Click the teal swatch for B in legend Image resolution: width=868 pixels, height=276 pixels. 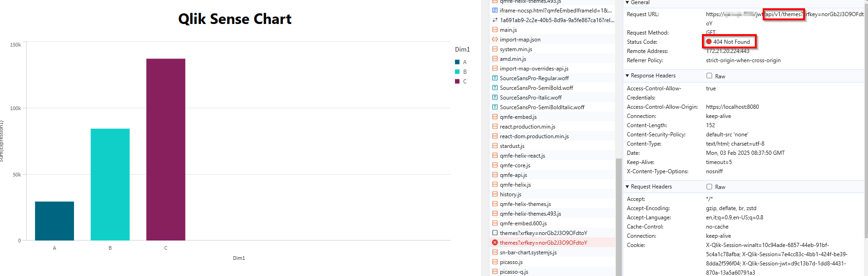[457, 71]
